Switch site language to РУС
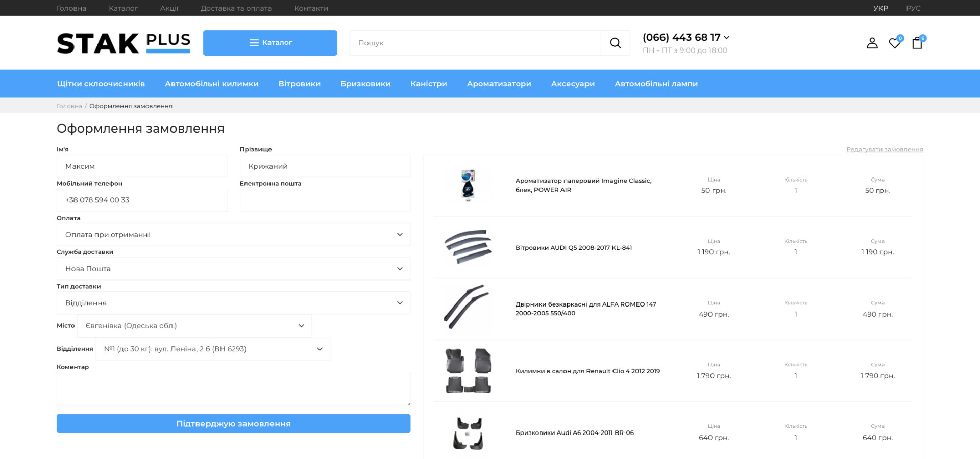 coord(913,8)
